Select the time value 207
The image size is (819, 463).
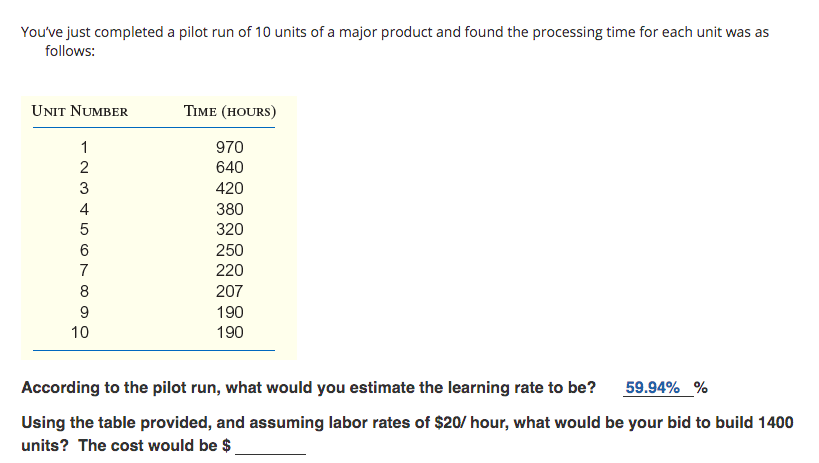pos(230,291)
